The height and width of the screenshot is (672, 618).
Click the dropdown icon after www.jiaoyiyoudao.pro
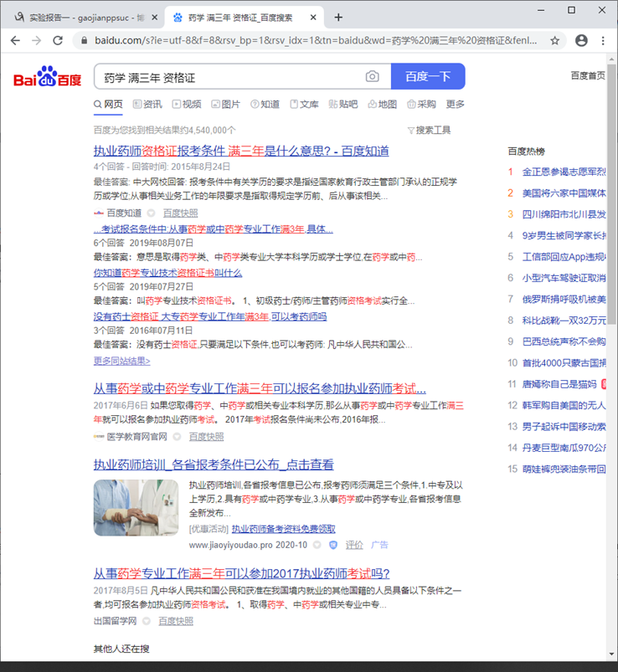point(317,545)
